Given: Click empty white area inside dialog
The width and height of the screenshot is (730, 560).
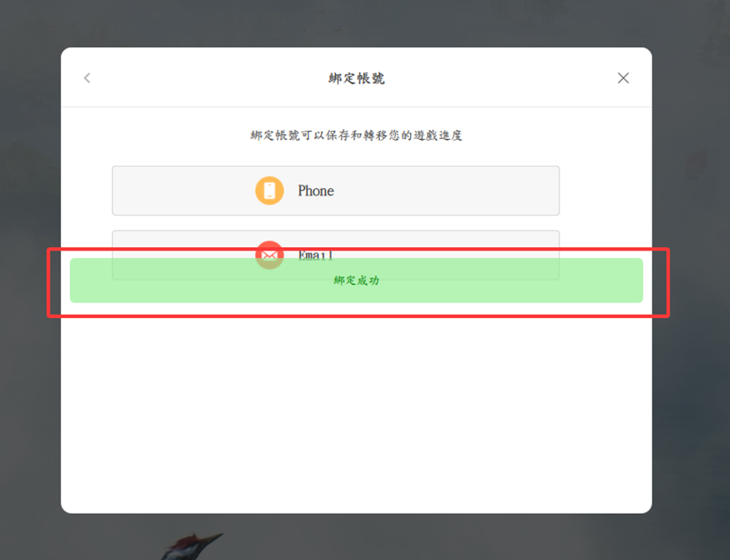Looking at the screenshot, I should (356, 405).
